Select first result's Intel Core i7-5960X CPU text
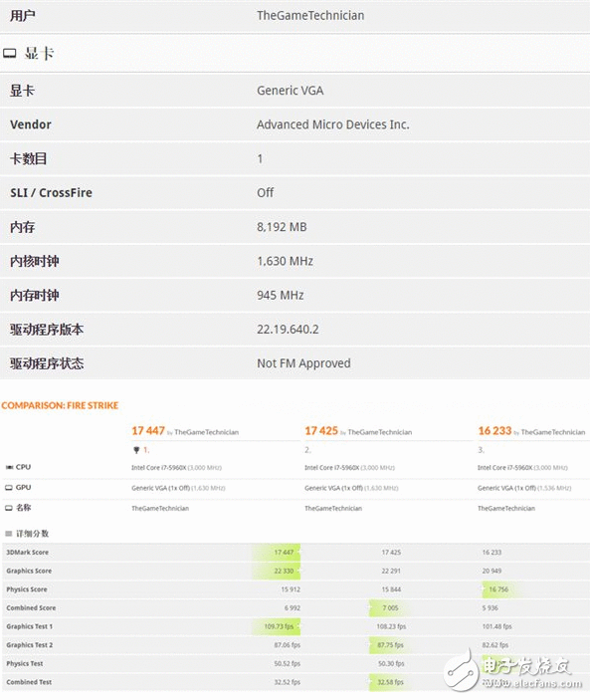Screen dimensions: 590x700 [176, 468]
